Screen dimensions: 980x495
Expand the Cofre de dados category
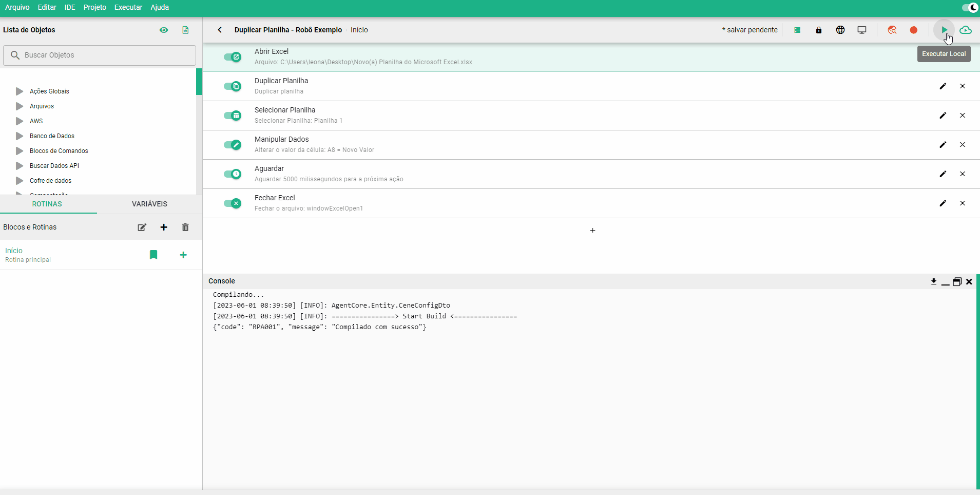click(x=20, y=181)
